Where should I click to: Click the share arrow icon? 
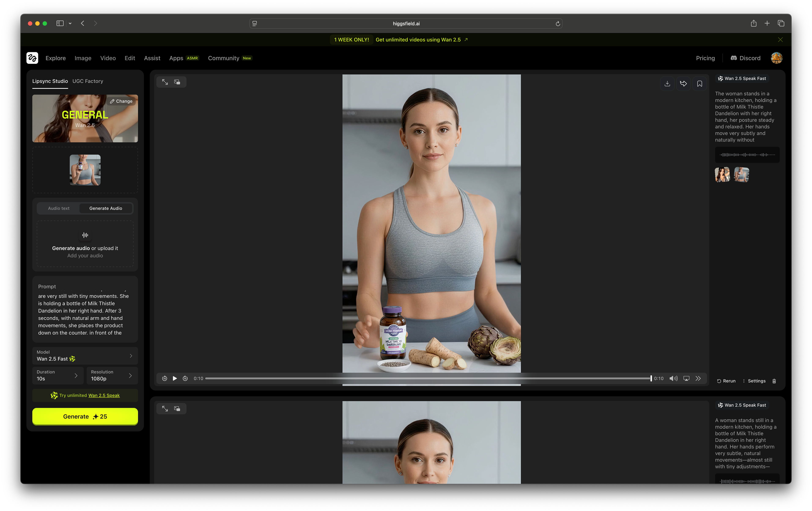tap(683, 84)
